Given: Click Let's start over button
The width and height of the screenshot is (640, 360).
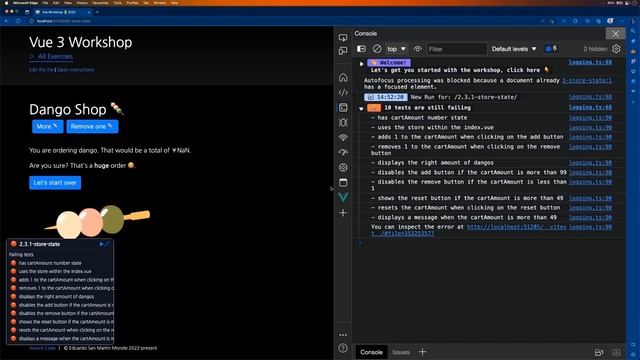Looking at the screenshot, I should 55,182.
